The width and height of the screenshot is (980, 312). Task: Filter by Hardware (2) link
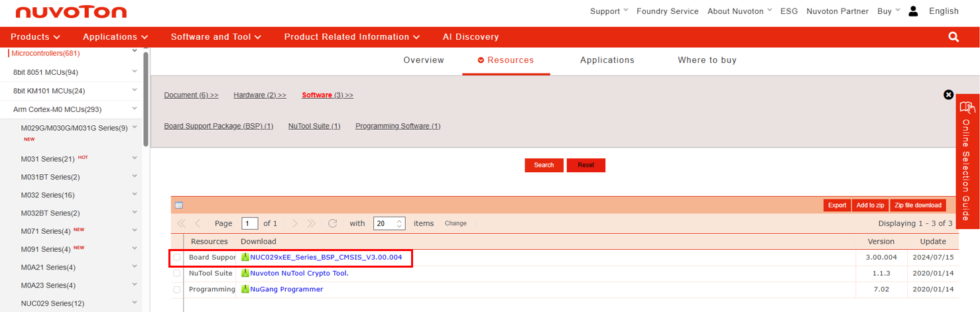pos(260,95)
